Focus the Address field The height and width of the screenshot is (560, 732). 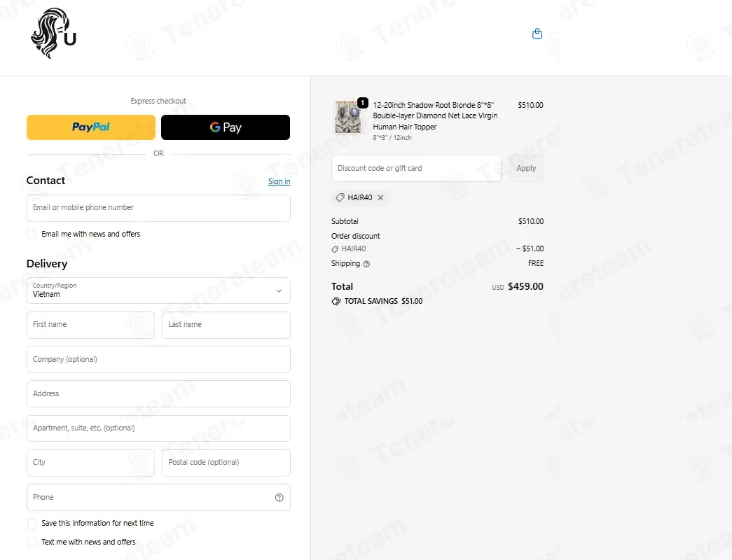click(x=158, y=394)
